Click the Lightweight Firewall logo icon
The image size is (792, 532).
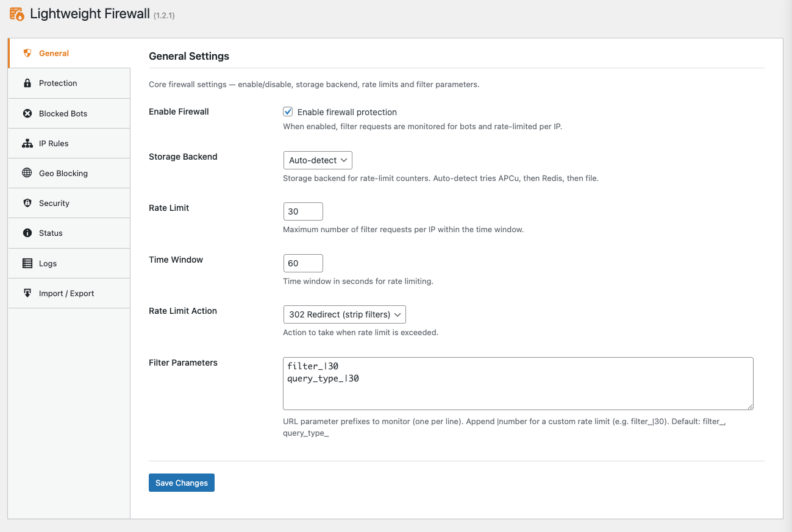click(x=16, y=13)
